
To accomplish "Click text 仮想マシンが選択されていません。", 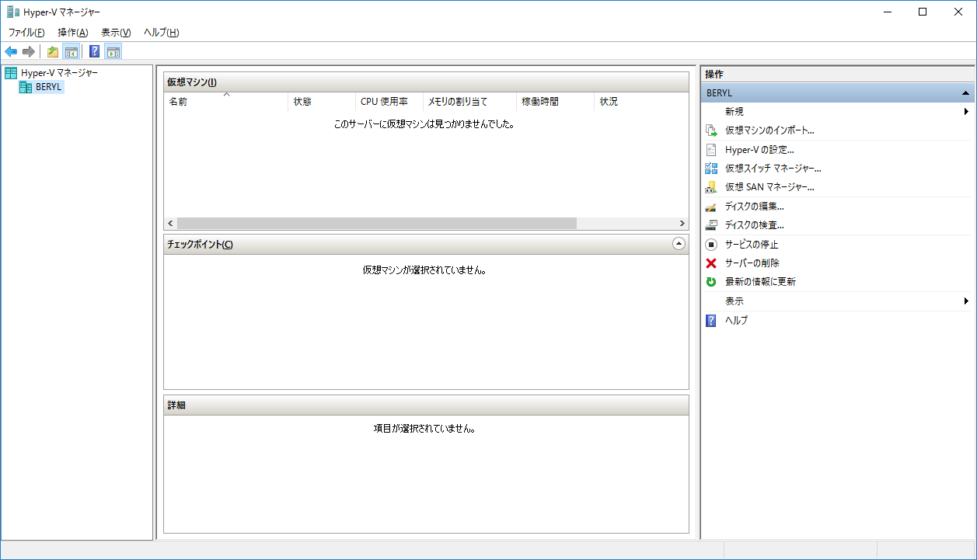I will pyautogui.click(x=425, y=270).
